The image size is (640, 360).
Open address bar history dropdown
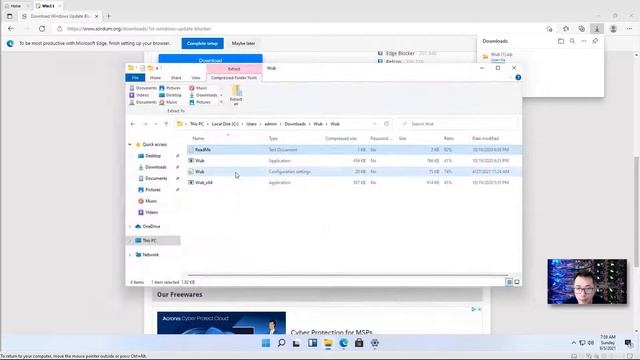pyautogui.click(x=374, y=124)
